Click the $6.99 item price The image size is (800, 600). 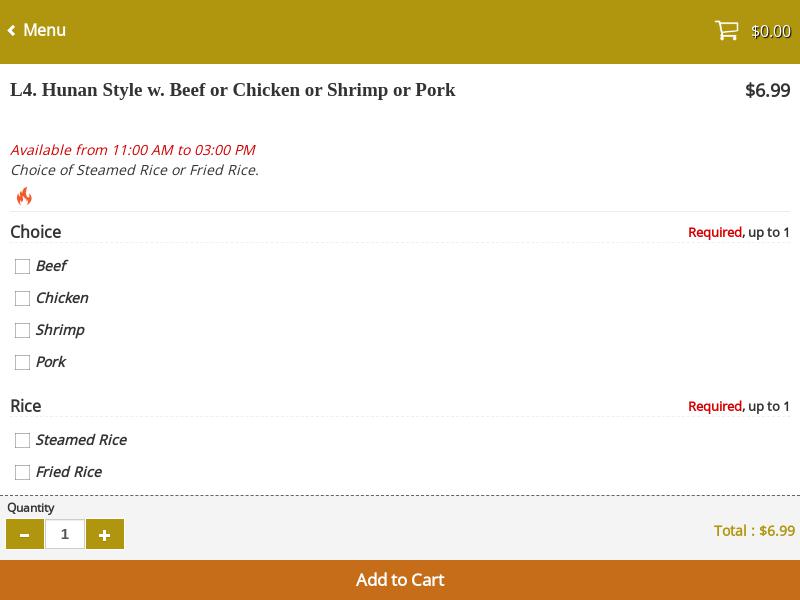point(767,91)
